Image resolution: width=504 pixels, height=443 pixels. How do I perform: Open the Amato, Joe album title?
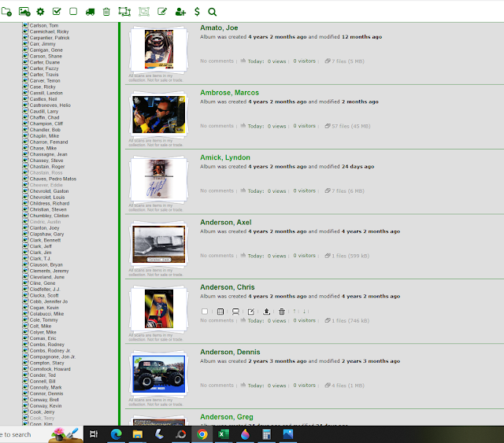click(x=219, y=28)
